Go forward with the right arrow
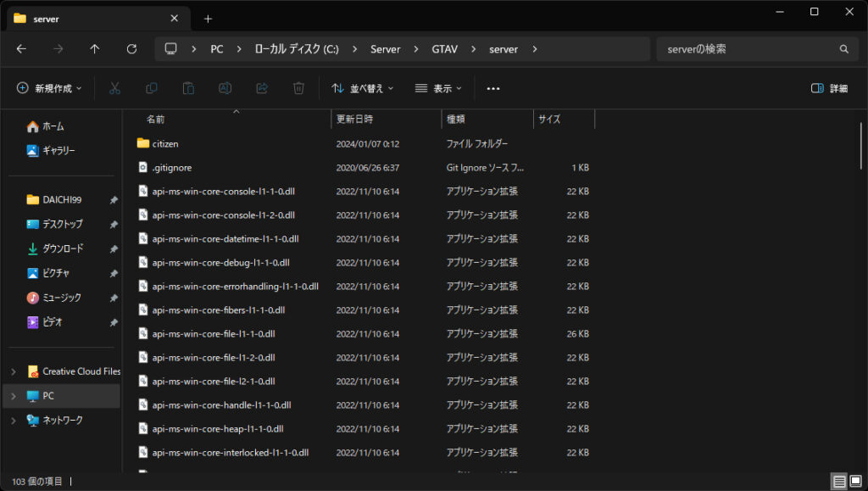Viewport: 868px width, 491px height. click(58, 48)
